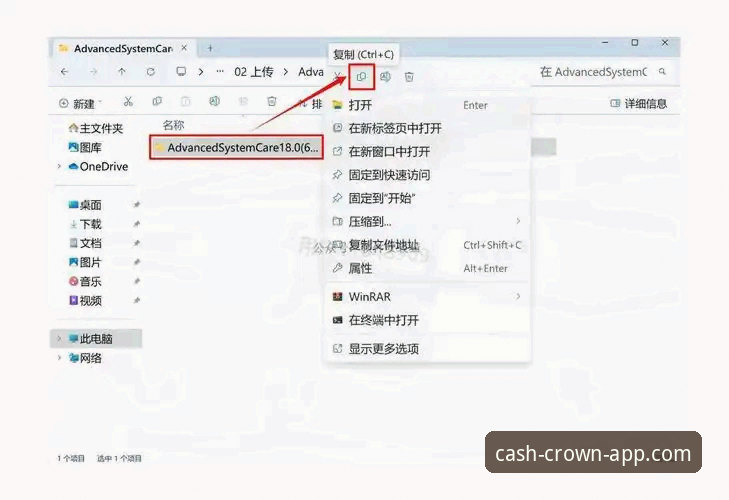The image size is (729, 500).
Task: Refresh the current folder
Action: click(151, 72)
